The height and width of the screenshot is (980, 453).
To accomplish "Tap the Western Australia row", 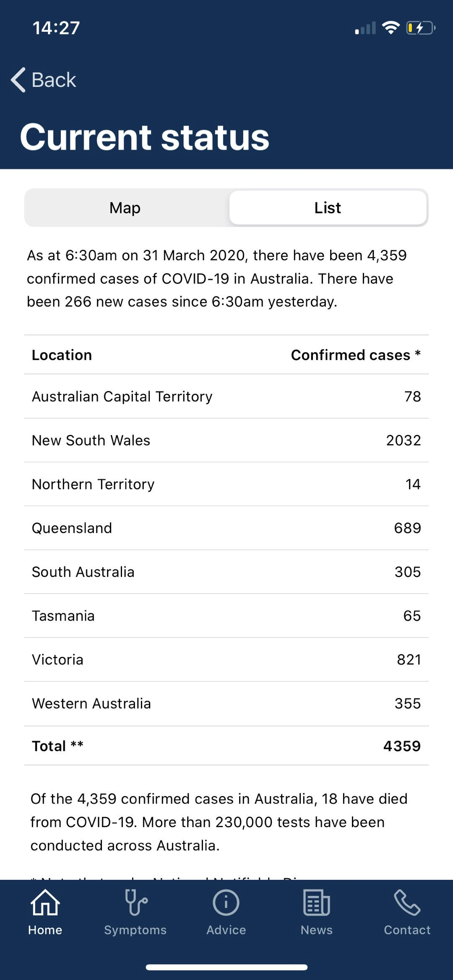I will 226,703.
